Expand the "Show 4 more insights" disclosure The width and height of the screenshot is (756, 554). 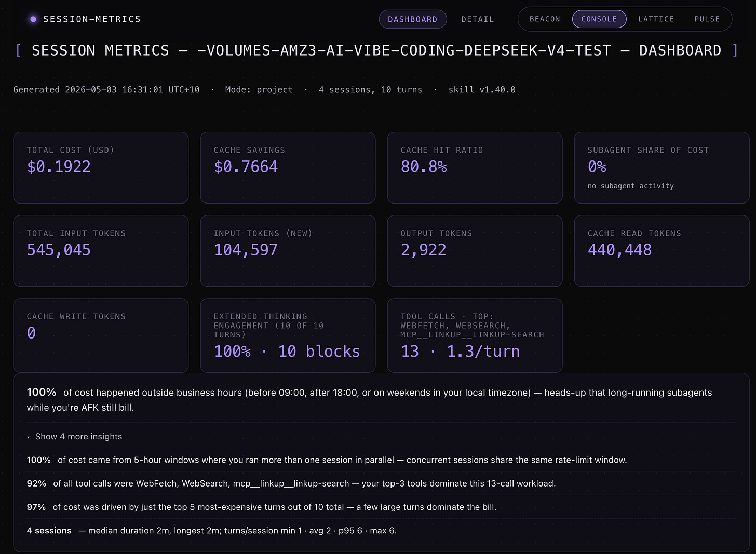pyautogui.click(x=75, y=437)
